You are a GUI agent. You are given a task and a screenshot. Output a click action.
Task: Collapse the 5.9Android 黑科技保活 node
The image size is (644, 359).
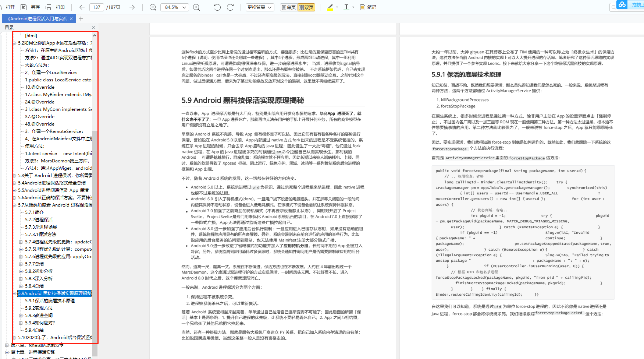pyautogui.click(x=14, y=293)
